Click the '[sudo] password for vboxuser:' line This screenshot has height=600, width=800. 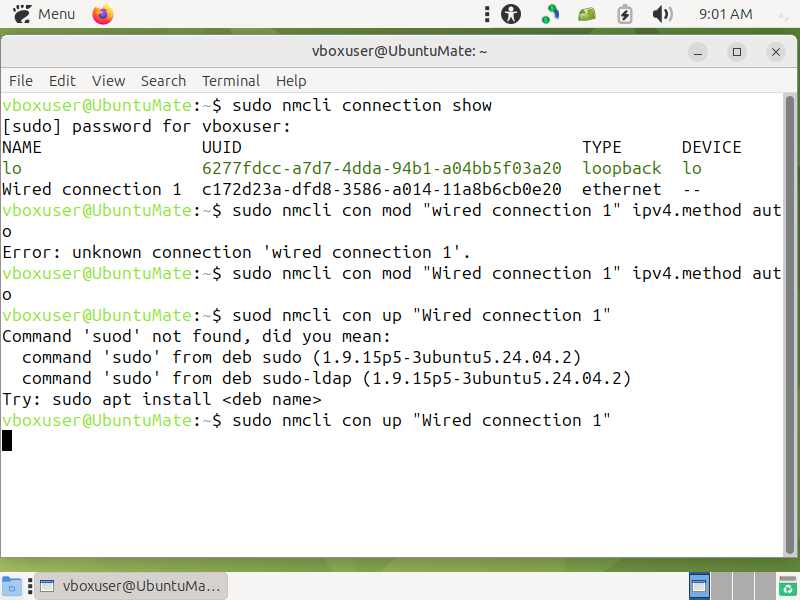pos(146,127)
